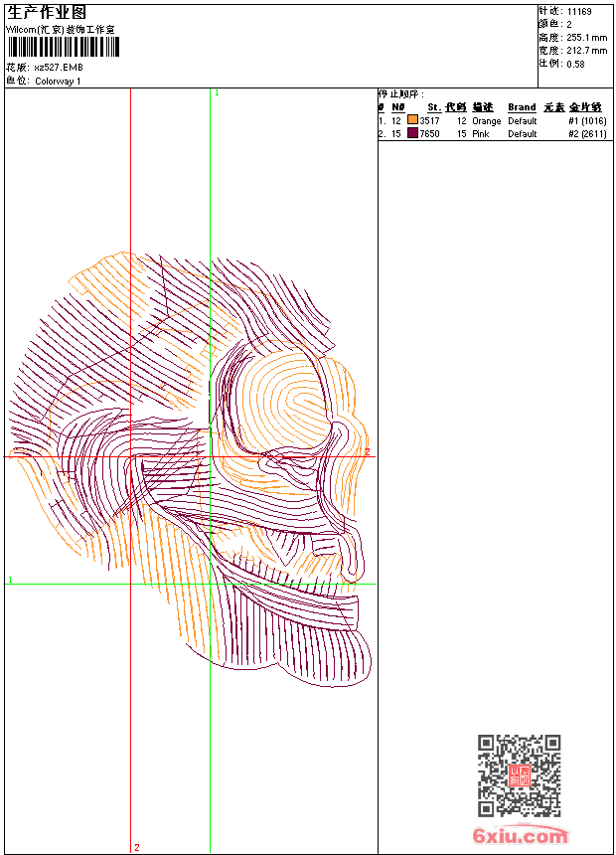
Task: Click the red seal inside the QR code
Action: tap(520, 776)
